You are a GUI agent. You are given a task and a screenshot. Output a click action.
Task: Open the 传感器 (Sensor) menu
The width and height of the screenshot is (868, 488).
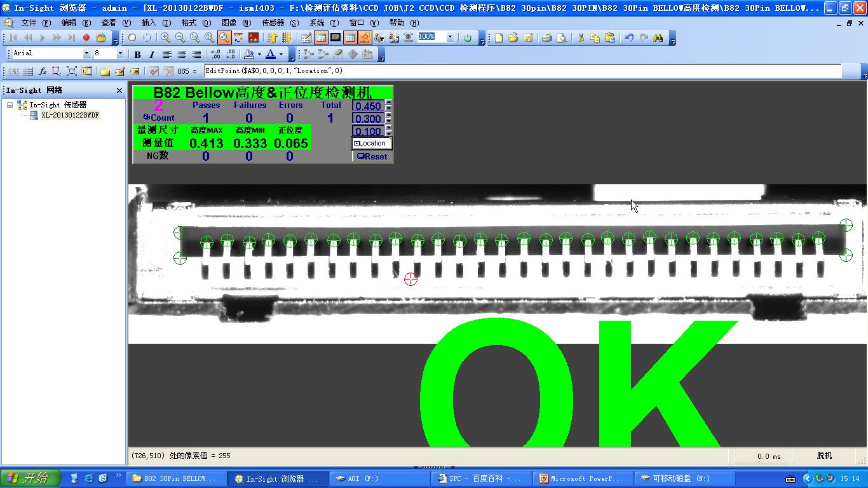(x=280, y=23)
